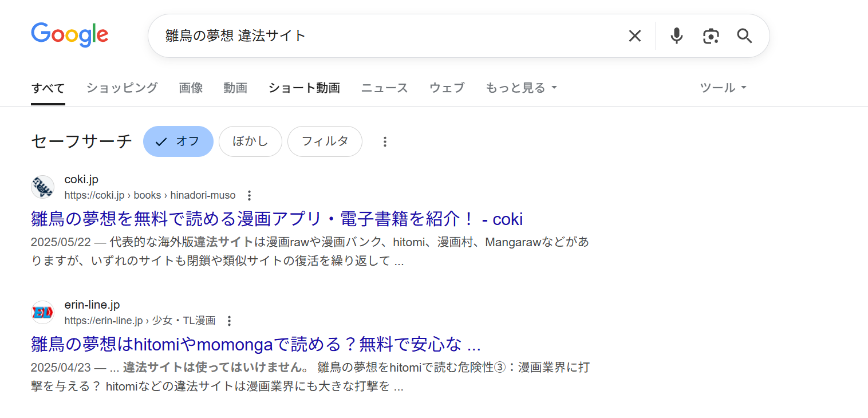
Task: Clear the search query with the X icon
Action: point(634,36)
